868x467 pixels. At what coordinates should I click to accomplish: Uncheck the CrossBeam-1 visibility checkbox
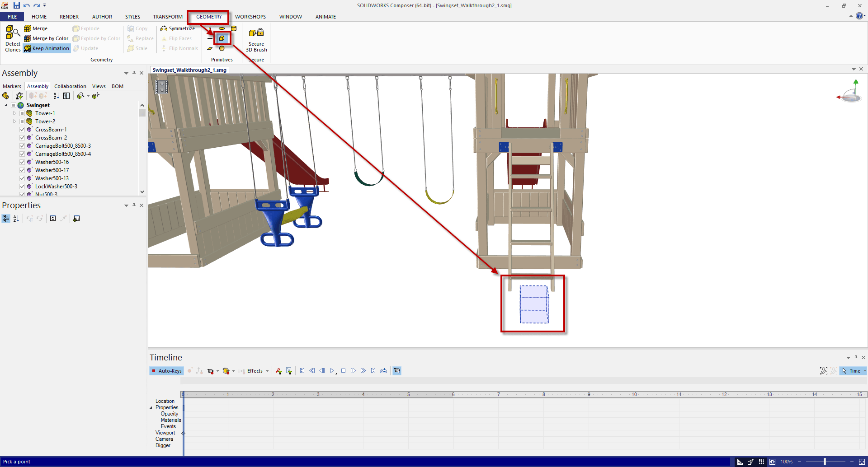[x=22, y=130]
